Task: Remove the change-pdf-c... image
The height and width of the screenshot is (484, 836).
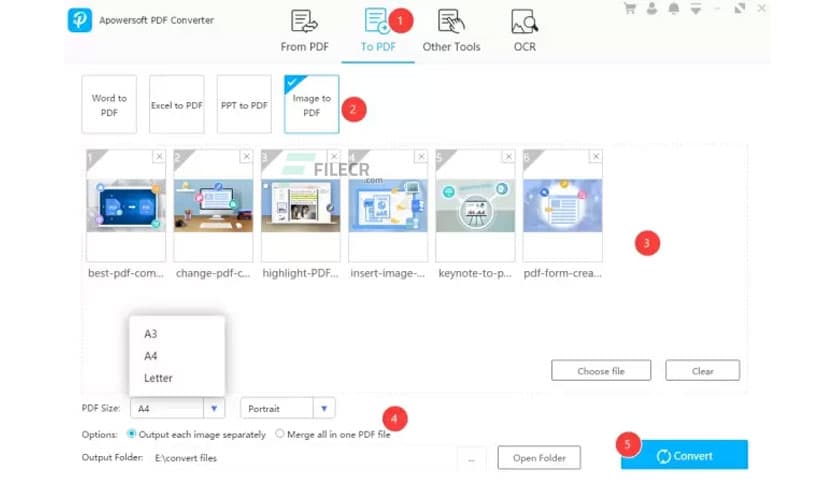Action: pyautogui.click(x=246, y=156)
